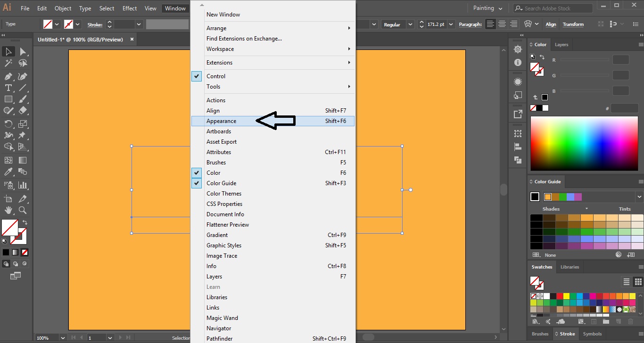This screenshot has height=343, width=644.
Task: Click the Align button in the control bar
Action: pyautogui.click(x=551, y=24)
